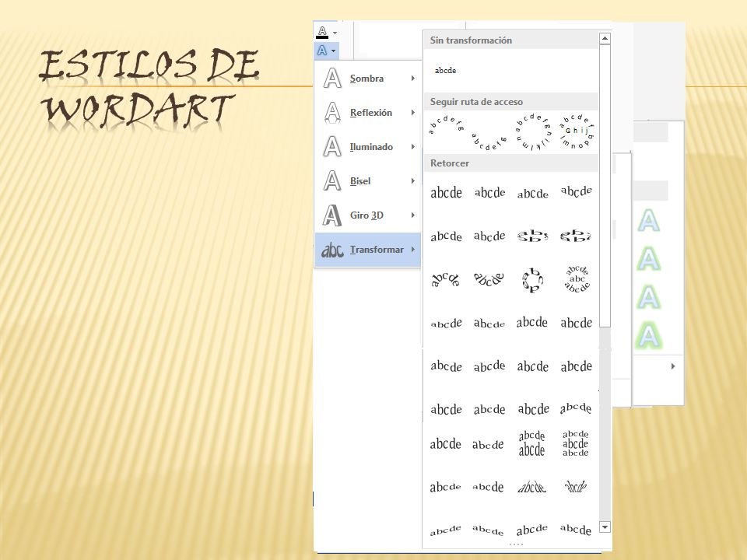Apply the circle follow-path transform
This screenshot has height=560, width=747.
pos(532,132)
